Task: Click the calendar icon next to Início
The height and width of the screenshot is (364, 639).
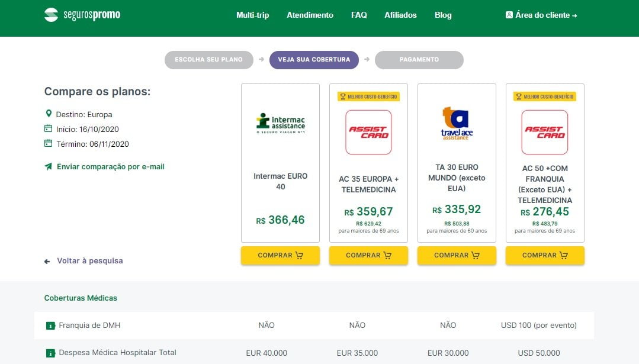Action: coord(49,129)
